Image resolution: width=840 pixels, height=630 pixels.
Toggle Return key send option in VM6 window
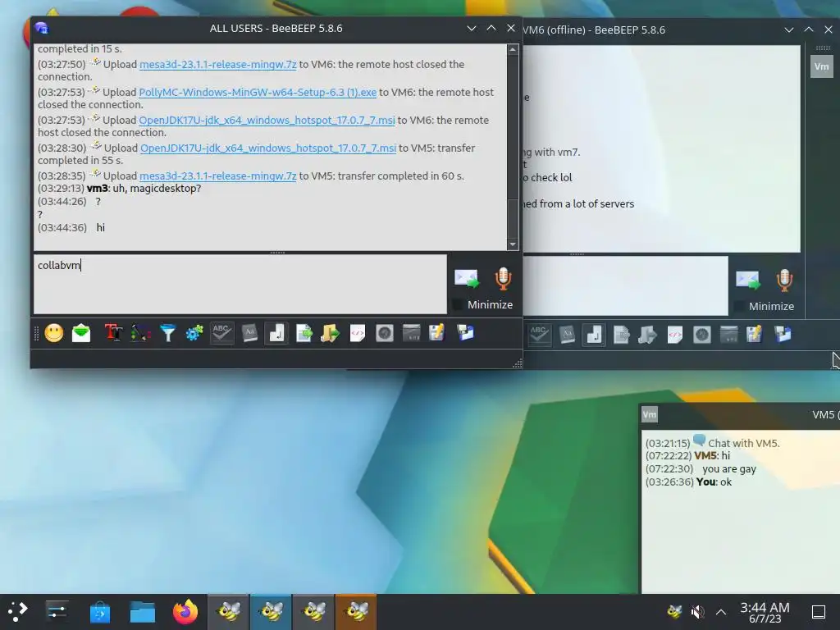pyautogui.click(x=594, y=335)
